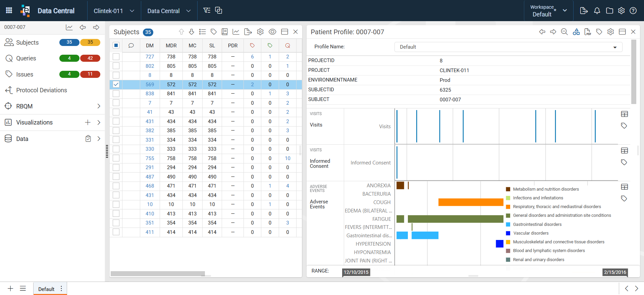Toggle the select-all checkbox in Subjects header
This screenshot has width=644, height=295.
[x=116, y=45]
